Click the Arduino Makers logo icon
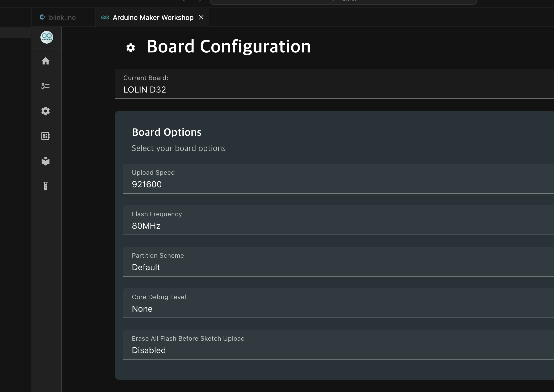Image resolution: width=554 pixels, height=392 pixels. (x=47, y=37)
